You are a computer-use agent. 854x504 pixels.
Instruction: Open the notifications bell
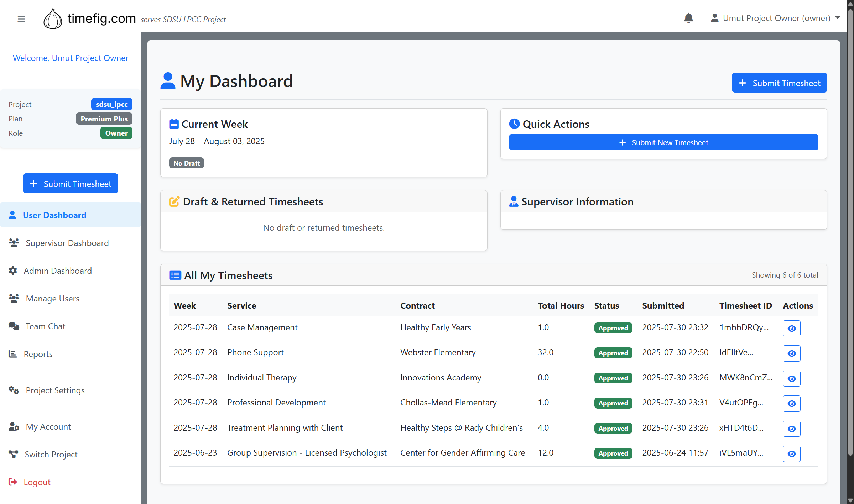click(688, 18)
